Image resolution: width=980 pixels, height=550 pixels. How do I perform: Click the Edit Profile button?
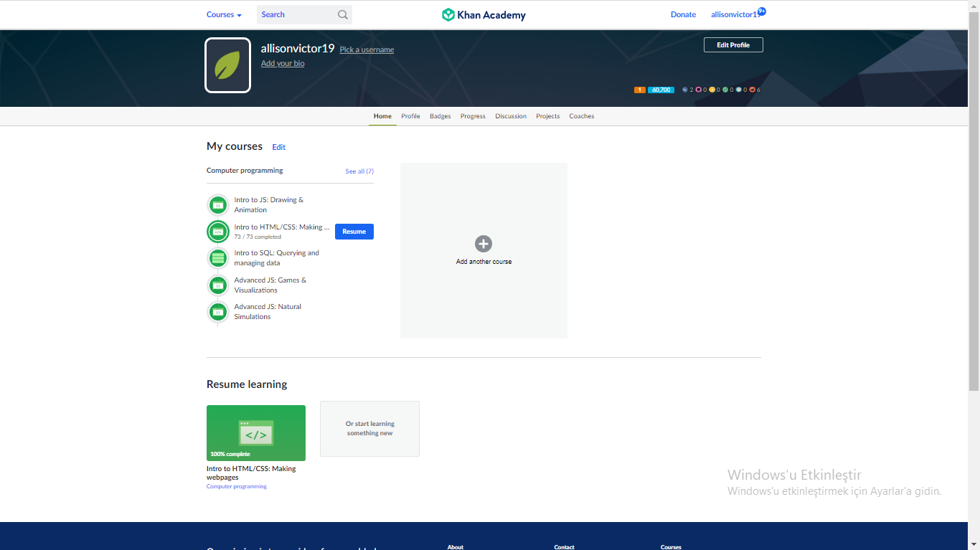(733, 45)
